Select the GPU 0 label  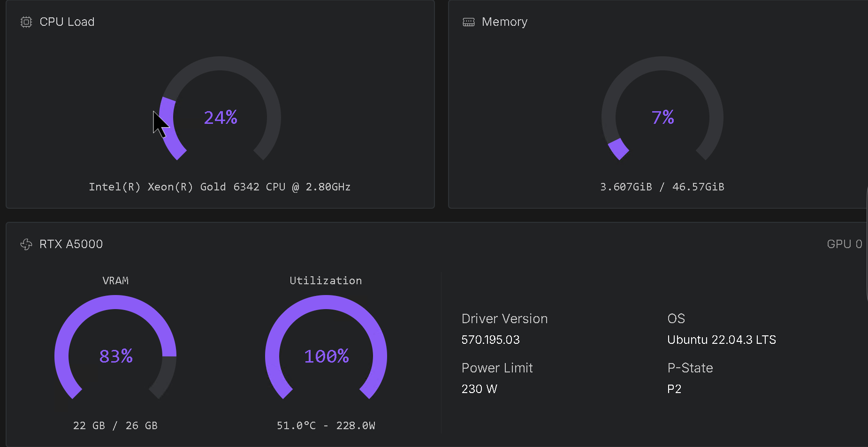(844, 244)
